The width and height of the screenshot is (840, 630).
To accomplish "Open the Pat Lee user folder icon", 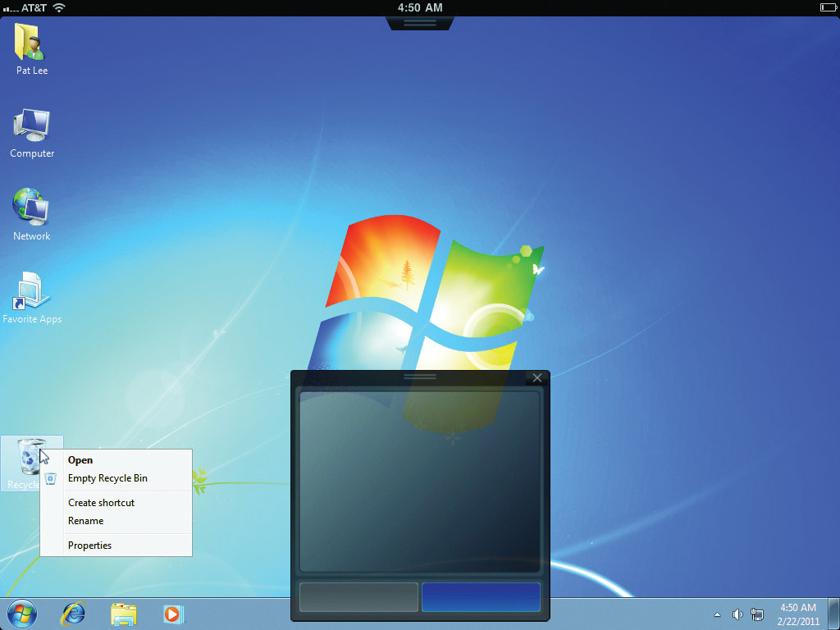I will 31,45.
